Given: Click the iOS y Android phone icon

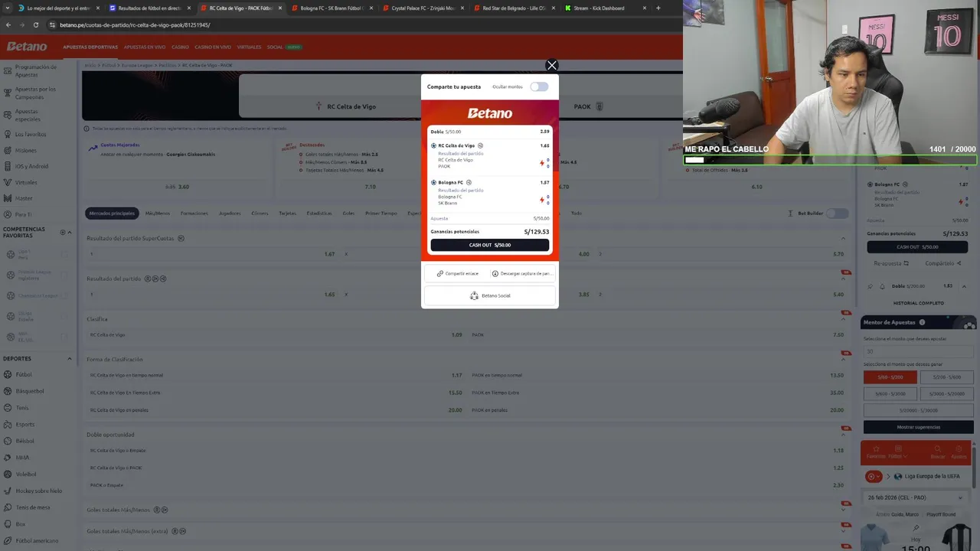Looking at the screenshot, I should (7, 166).
